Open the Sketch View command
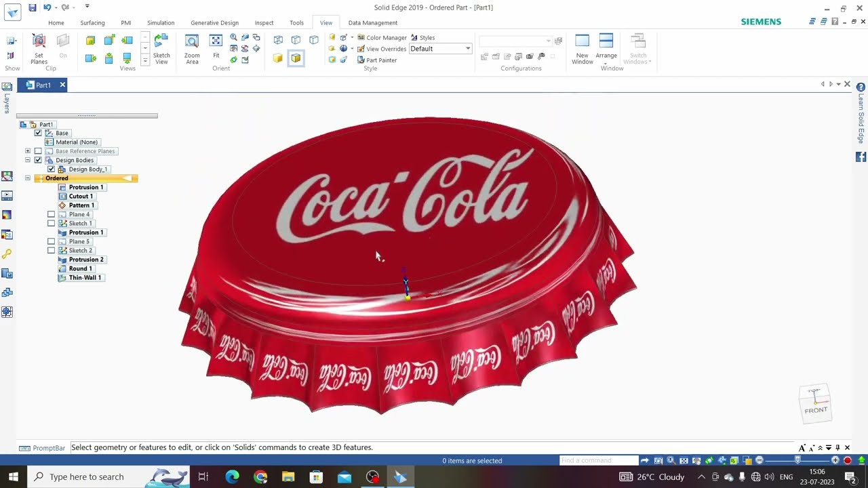The image size is (868, 488). tap(161, 49)
